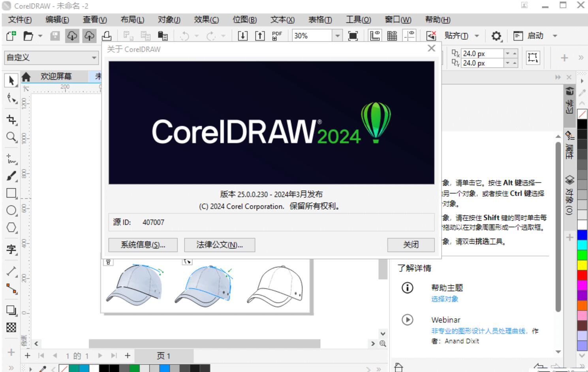Pick the red swatch in color palette
The image size is (588, 372).
[x=582, y=275]
